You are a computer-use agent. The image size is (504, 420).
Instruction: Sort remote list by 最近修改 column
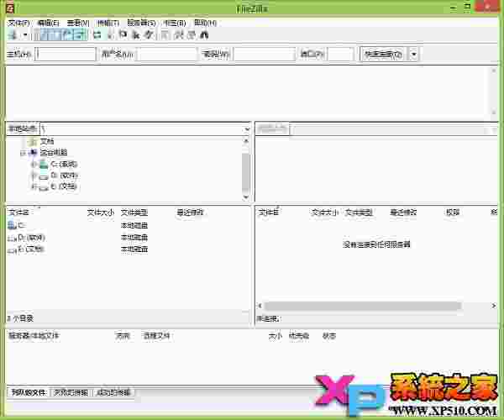(x=404, y=213)
